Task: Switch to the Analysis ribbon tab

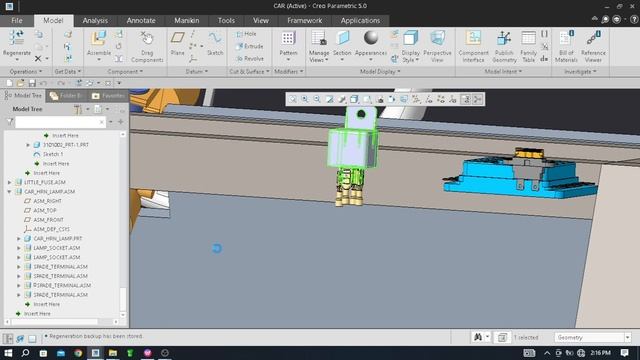Action: point(95,20)
